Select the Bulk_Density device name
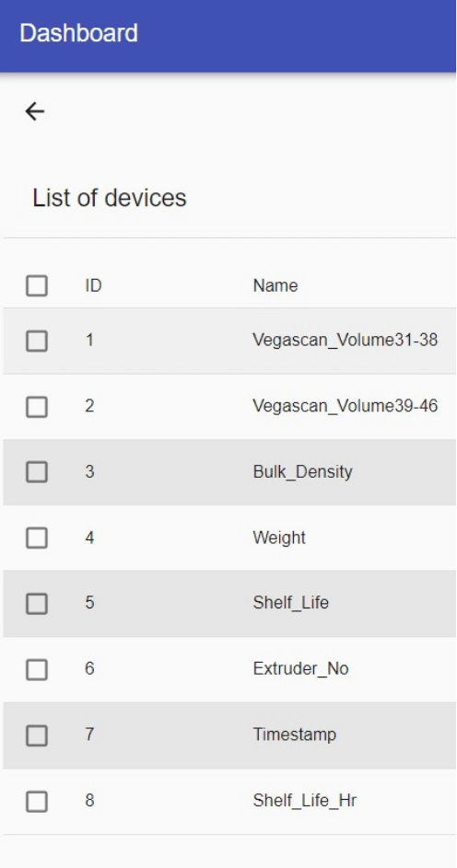 (x=302, y=471)
